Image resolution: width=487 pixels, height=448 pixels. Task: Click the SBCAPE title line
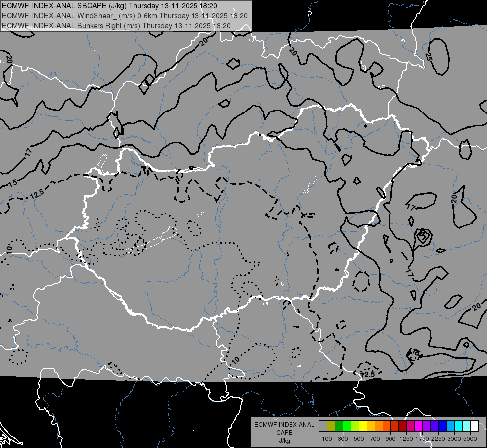pyautogui.click(x=109, y=6)
